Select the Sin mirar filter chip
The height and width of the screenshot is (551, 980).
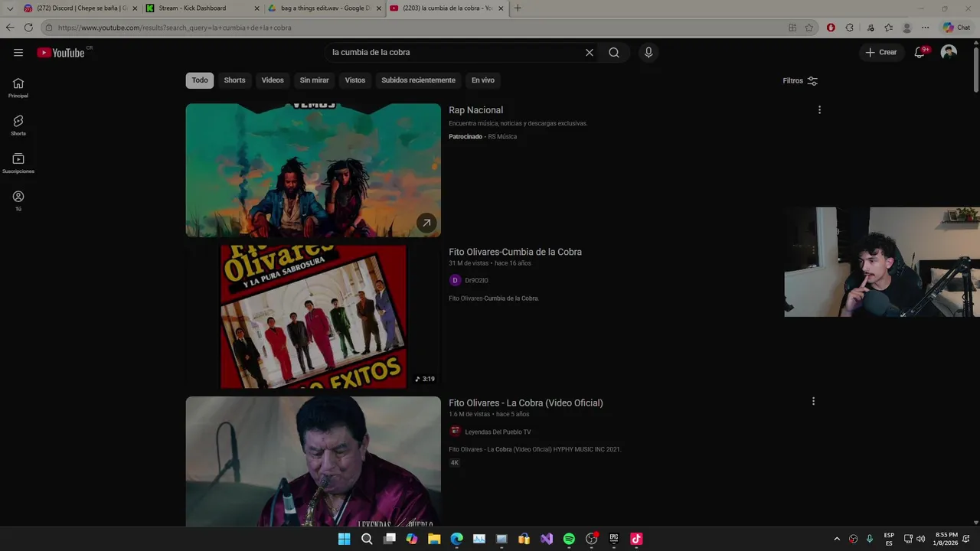coord(314,80)
